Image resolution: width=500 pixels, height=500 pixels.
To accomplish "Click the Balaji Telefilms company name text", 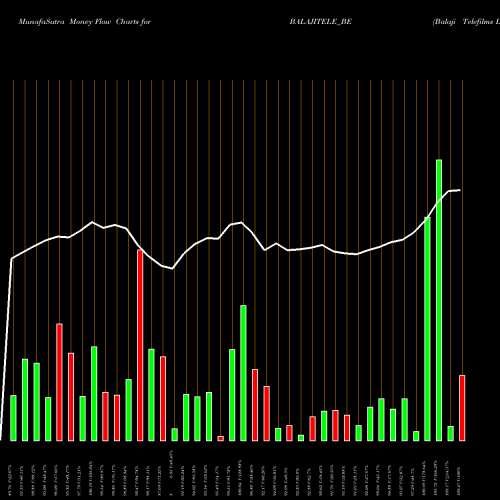I will pyautogui.click(x=466, y=22).
